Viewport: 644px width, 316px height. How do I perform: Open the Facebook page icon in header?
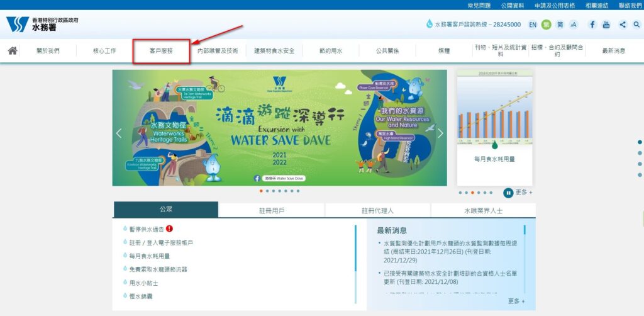[592, 25]
